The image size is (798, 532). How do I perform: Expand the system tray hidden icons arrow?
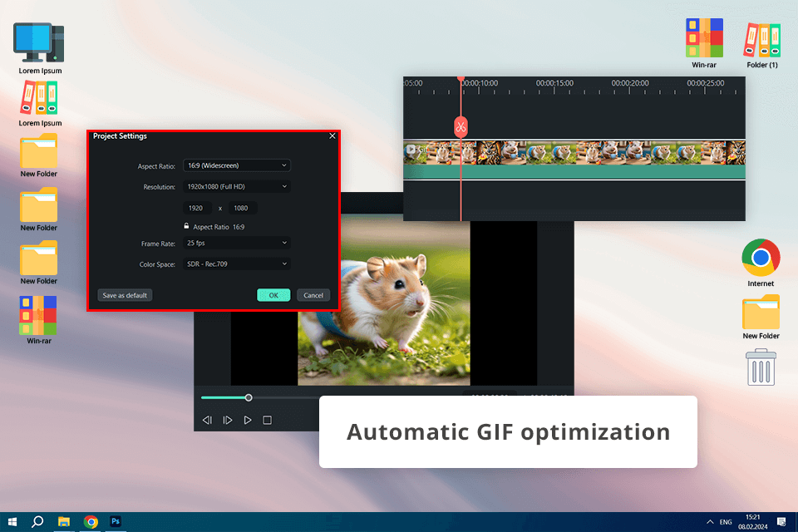tap(710, 522)
